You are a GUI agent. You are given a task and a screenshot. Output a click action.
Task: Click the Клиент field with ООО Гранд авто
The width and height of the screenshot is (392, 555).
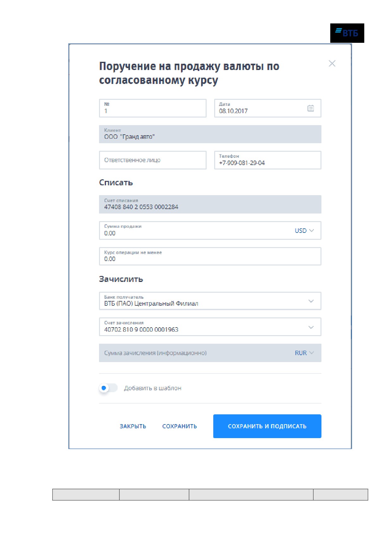coord(210,134)
